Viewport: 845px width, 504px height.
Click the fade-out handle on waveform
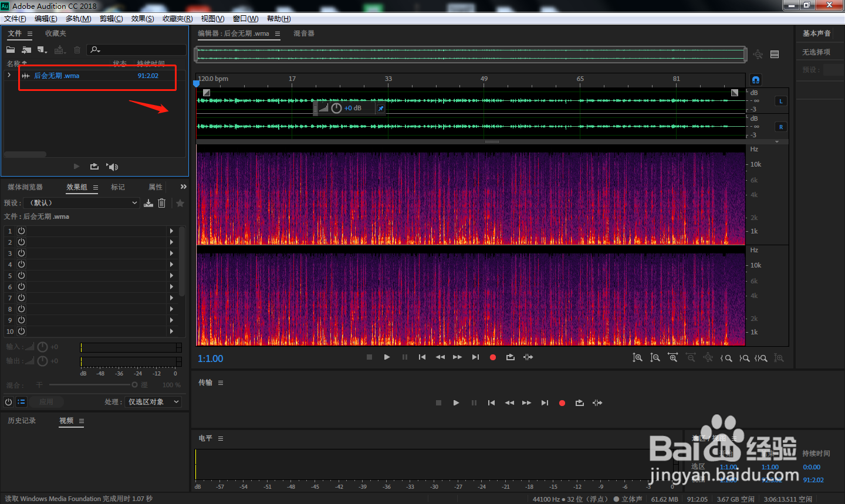click(x=735, y=93)
